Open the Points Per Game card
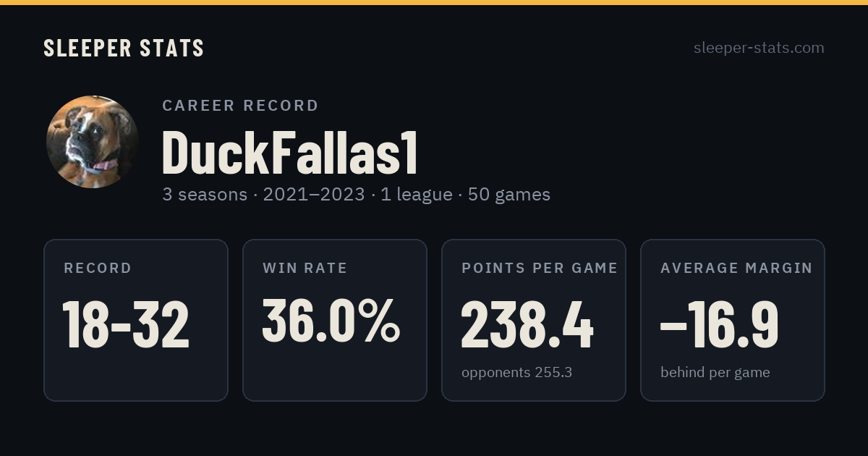The height and width of the screenshot is (456, 868). 534,320
